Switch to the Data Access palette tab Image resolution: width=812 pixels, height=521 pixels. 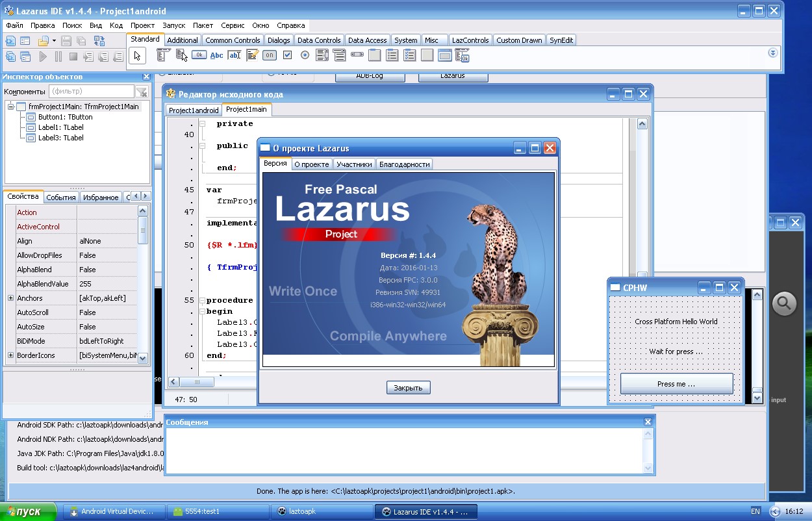(x=367, y=40)
